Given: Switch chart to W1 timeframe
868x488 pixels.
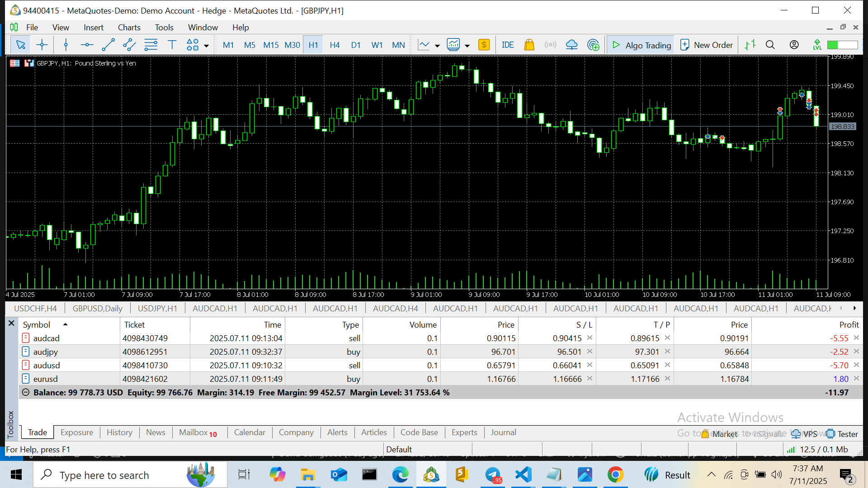Looking at the screenshot, I should 377,45.
